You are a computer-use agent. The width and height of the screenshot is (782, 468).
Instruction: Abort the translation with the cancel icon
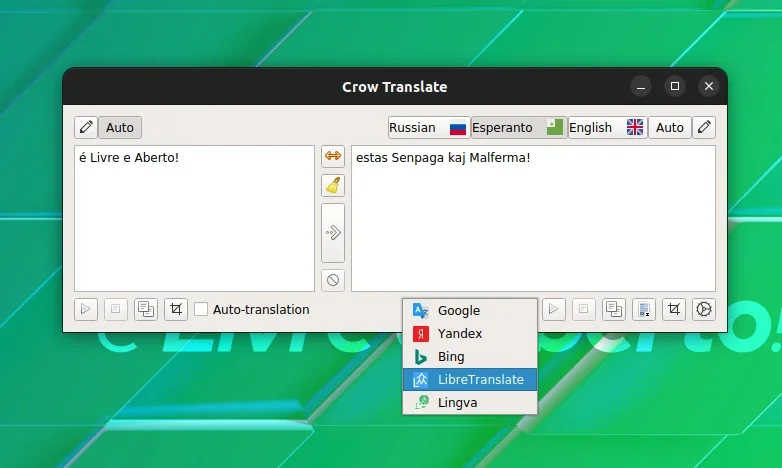pos(333,280)
